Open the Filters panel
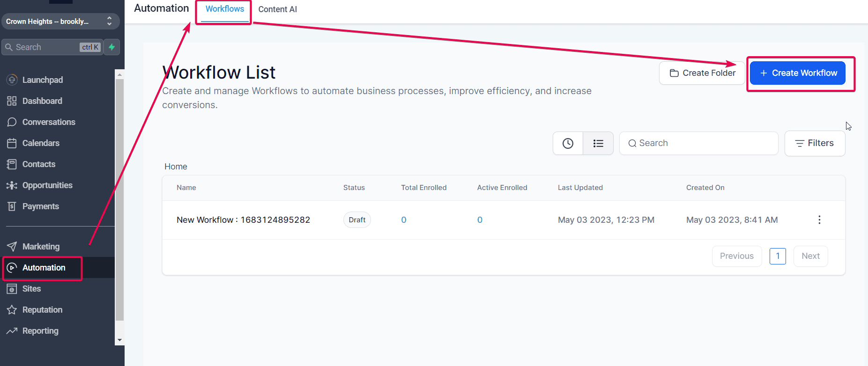868x366 pixels. pos(815,143)
